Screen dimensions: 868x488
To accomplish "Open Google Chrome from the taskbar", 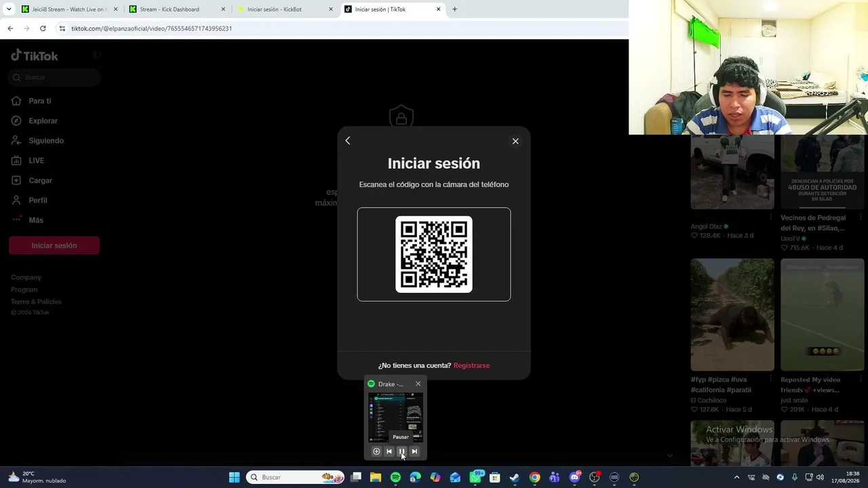I will (x=535, y=477).
